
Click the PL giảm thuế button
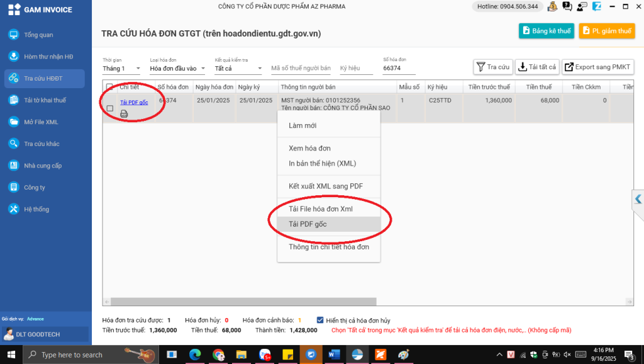[x=607, y=31]
